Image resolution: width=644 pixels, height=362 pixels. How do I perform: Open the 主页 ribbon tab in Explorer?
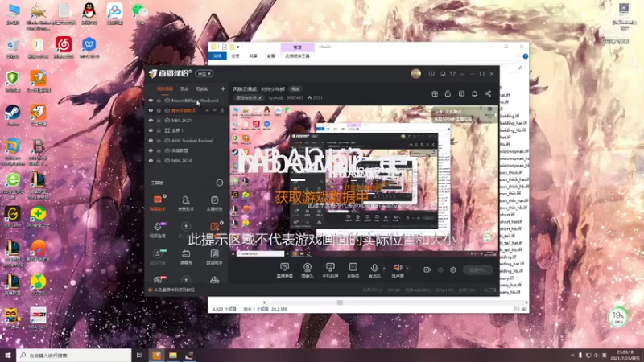click(x=236, y=56)
